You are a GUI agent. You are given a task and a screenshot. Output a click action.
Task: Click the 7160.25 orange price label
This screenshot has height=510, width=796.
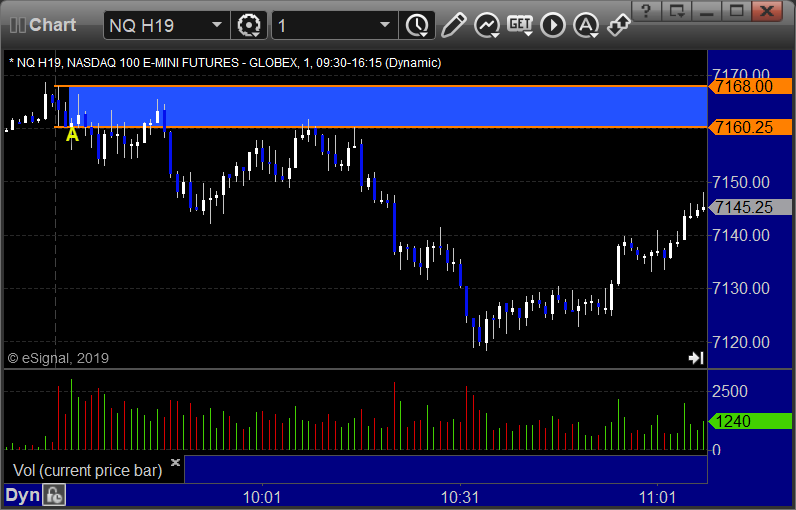pos(750,127)
